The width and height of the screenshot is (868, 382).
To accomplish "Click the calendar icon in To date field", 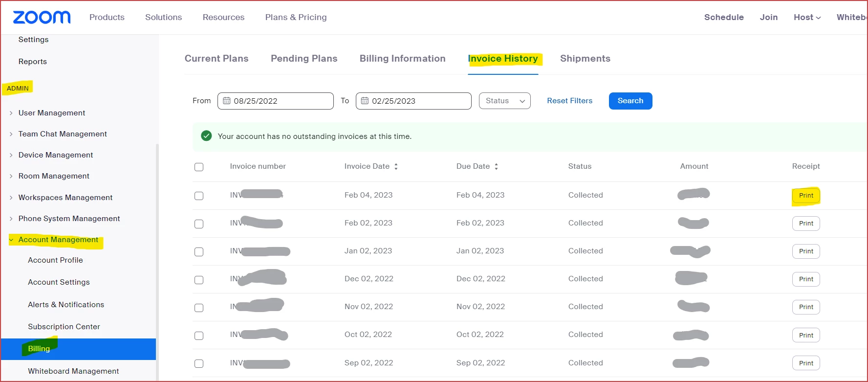I will click(x=365, y=101).
